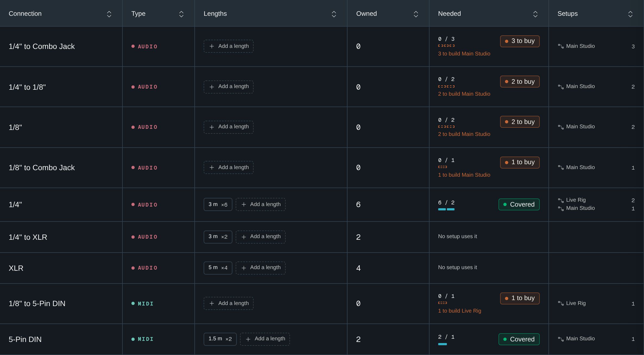This screenshot has height=355, width=644.
Task: Open the 1.5 m ×2 length chip
Action: [x=220, y=339]
